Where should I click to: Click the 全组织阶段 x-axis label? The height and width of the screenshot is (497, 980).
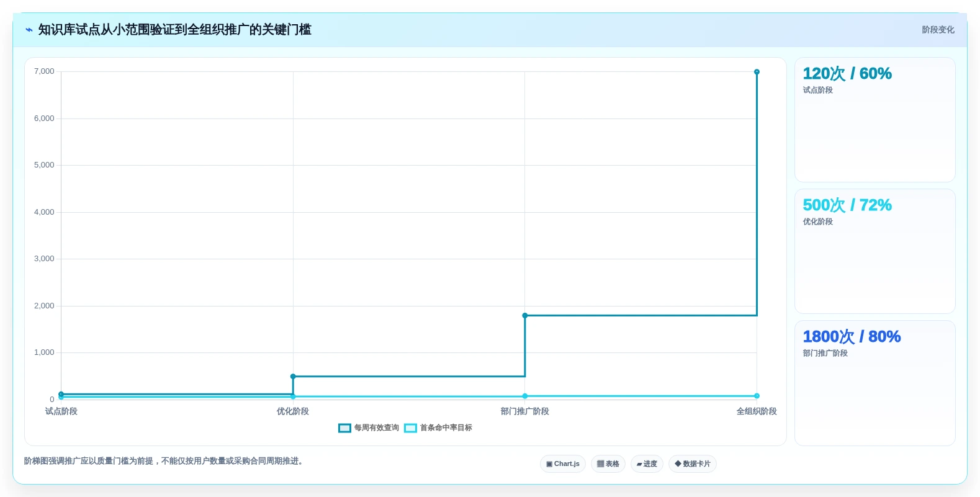(757, 411)
